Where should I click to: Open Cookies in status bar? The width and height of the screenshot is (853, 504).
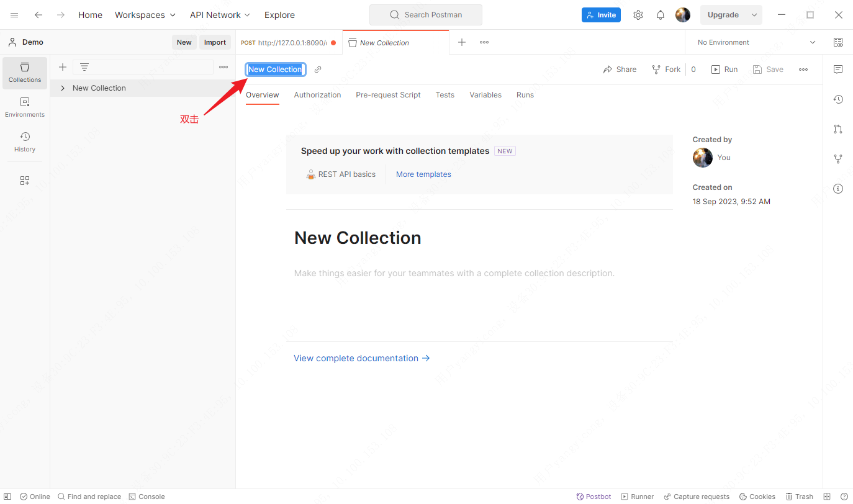(757, 497)
